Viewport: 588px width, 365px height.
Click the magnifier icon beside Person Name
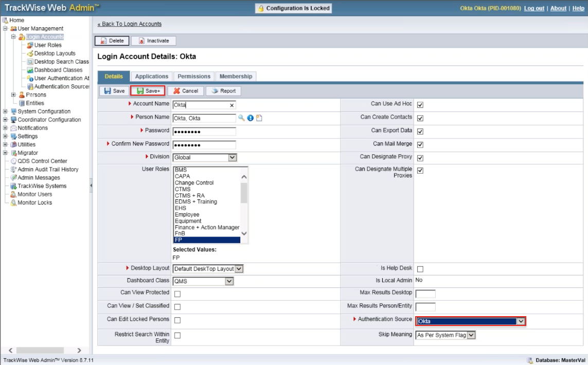(x=241, y=118)
